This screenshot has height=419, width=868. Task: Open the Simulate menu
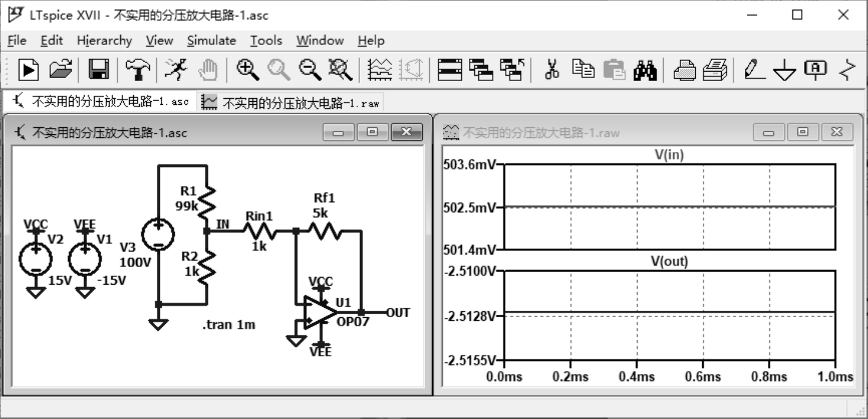coord(211,40)
